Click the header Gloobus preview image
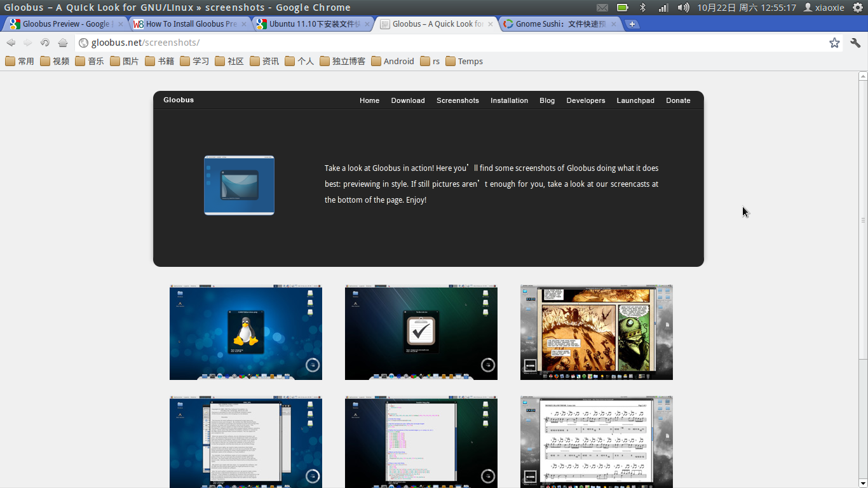 [239, 185]
